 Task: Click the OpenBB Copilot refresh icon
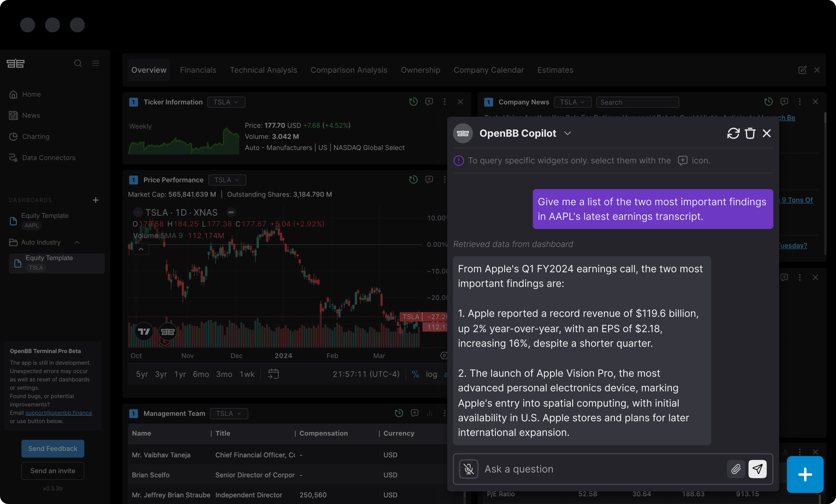click(x=733, y=133)
